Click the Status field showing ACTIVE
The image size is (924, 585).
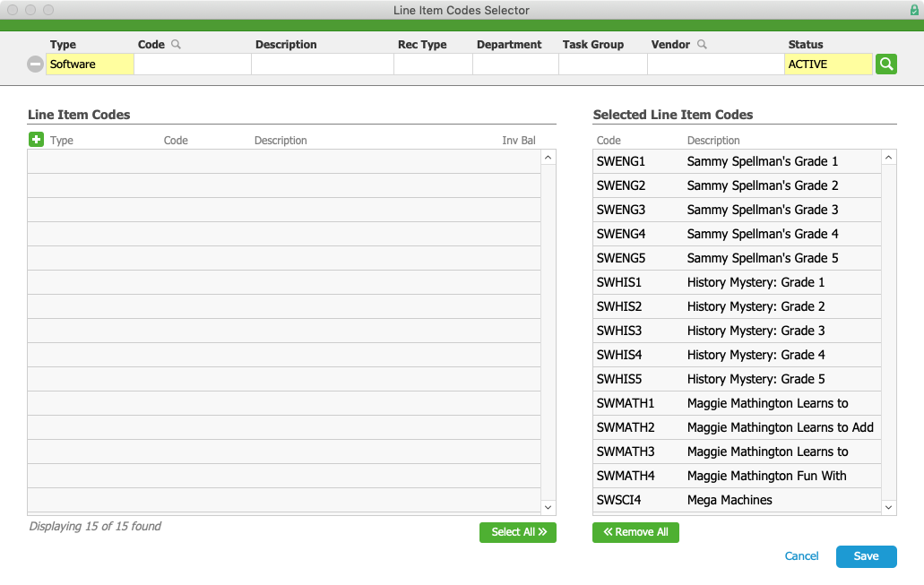pos(828,65)
